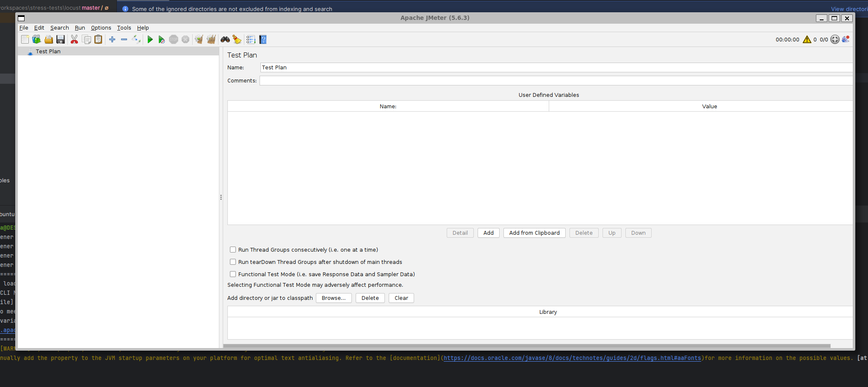
Task: Focus the test plan Name field
Action: [x=556, y=67]
